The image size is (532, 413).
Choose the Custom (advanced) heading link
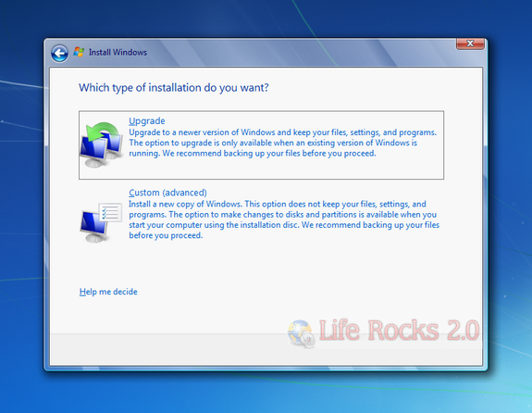point(167,193)
